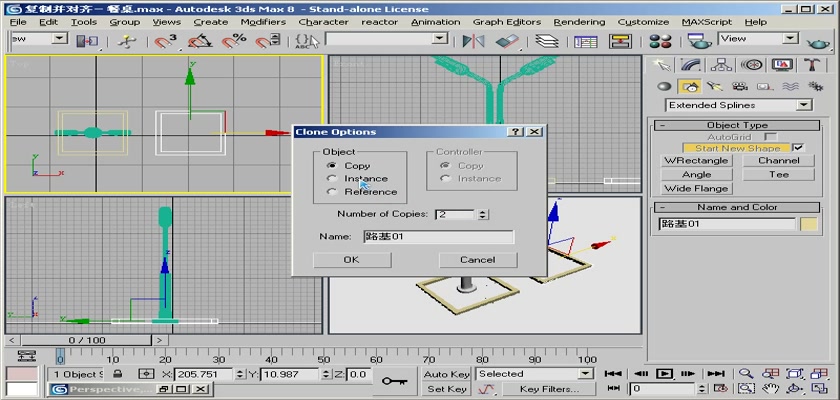Collapse the Name and Color rollout
840x400 pixels.
coord(737,207)
